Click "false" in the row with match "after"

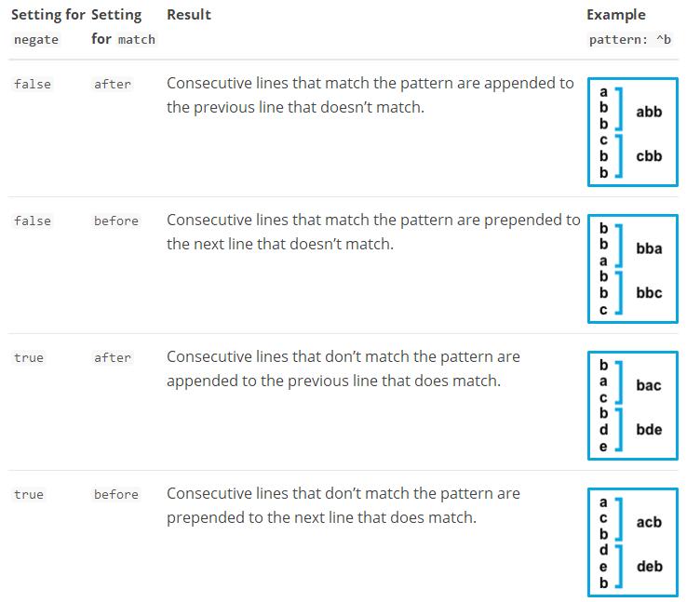point(33,85)
